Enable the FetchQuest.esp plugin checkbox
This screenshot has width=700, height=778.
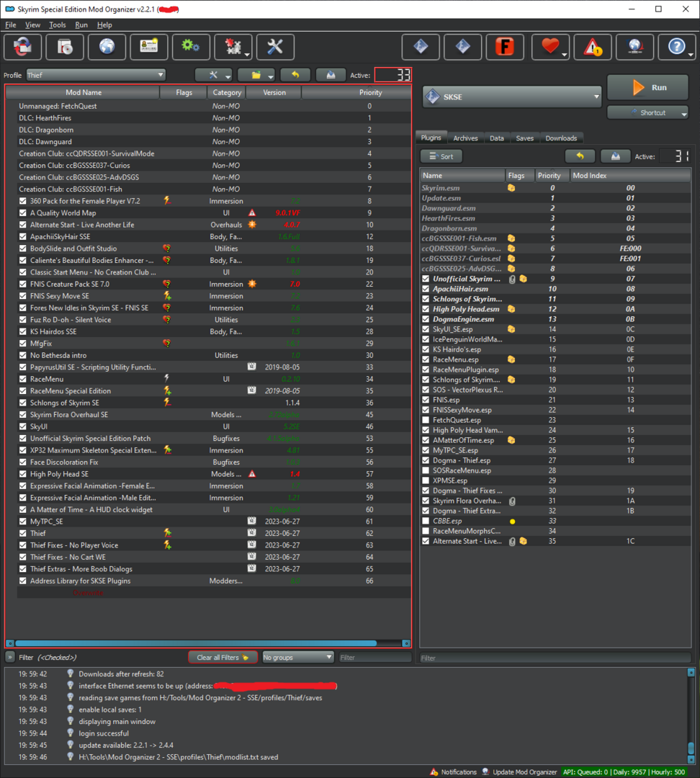[426, 420]
